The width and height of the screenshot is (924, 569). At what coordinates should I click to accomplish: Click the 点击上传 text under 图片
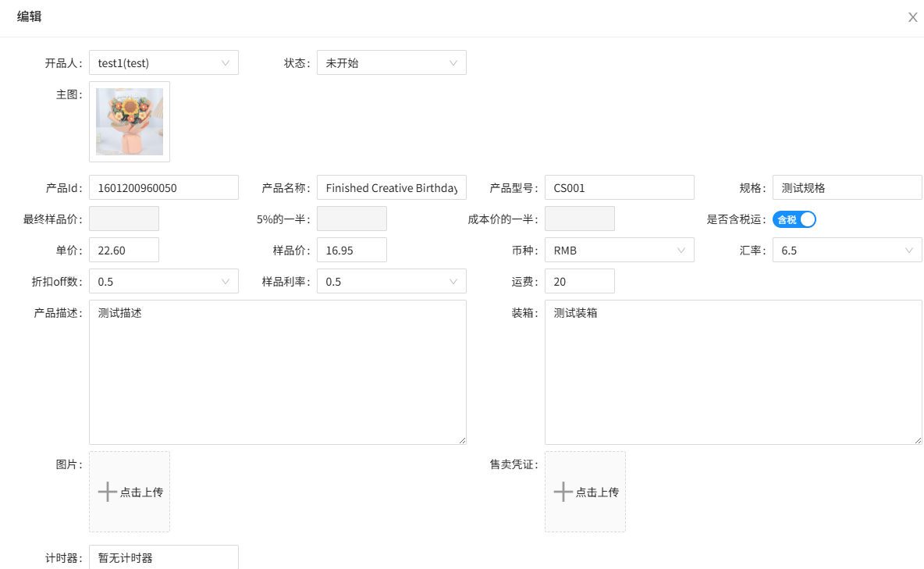point(141,492)
